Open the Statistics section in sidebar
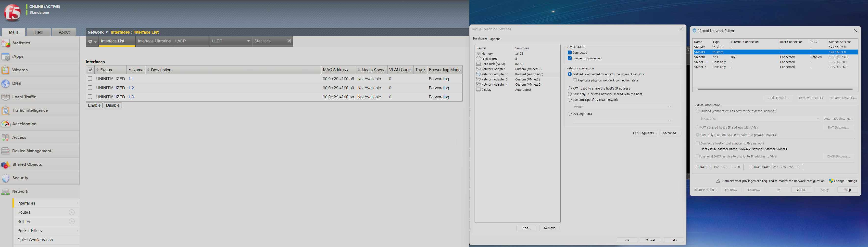This screenshot has width=868, height=247. [x=6, y=43]
